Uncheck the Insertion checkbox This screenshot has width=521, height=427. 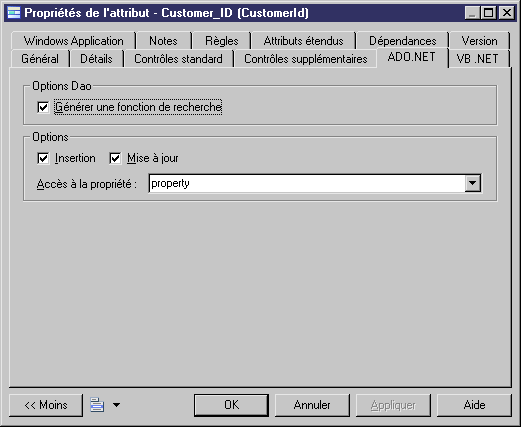coord(43,158)
